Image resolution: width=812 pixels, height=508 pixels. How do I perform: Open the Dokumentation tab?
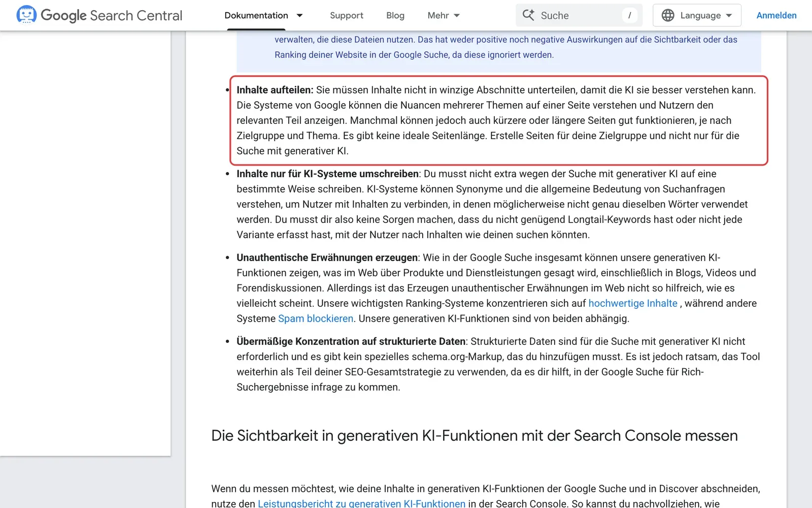click(256, 15)
